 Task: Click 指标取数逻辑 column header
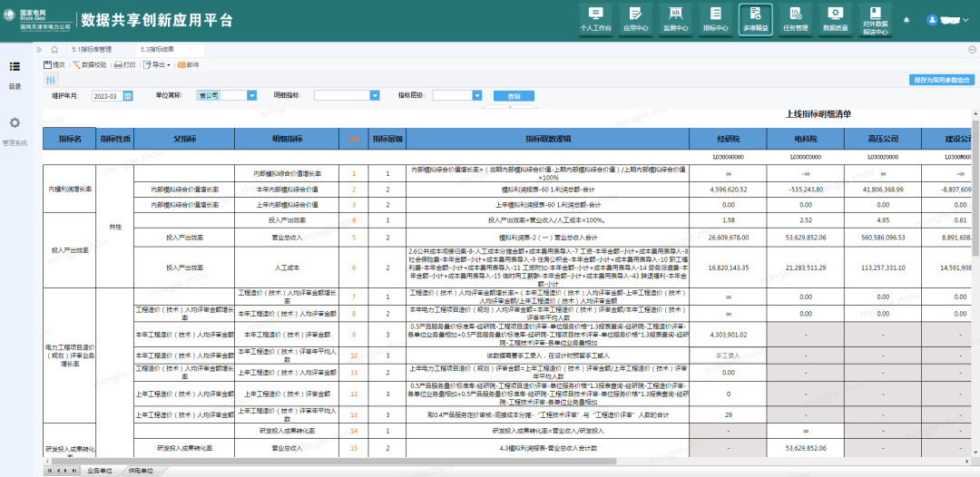(548, 139)
